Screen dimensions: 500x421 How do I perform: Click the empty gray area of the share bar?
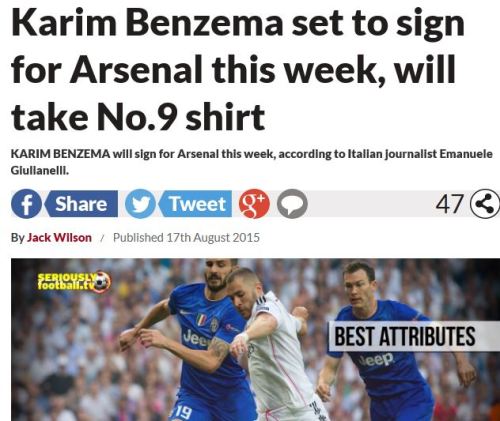(x=370, y=204)
